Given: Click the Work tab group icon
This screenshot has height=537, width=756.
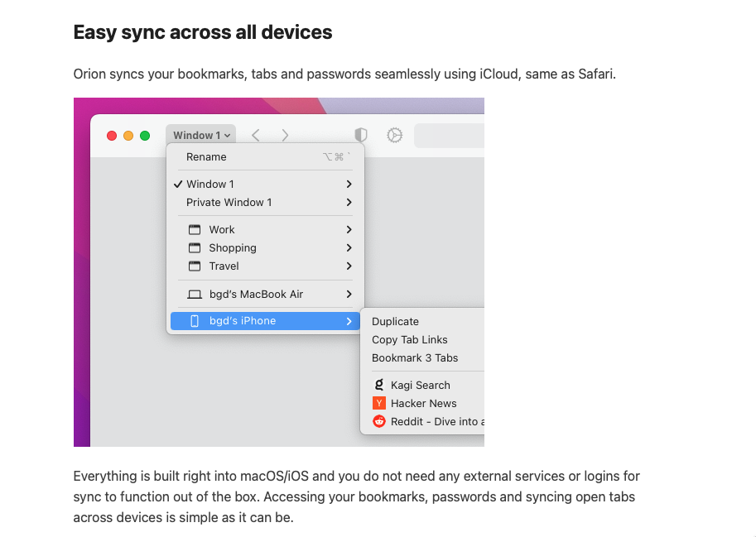Looking at the screenshot, I should (x=195, y=230).
